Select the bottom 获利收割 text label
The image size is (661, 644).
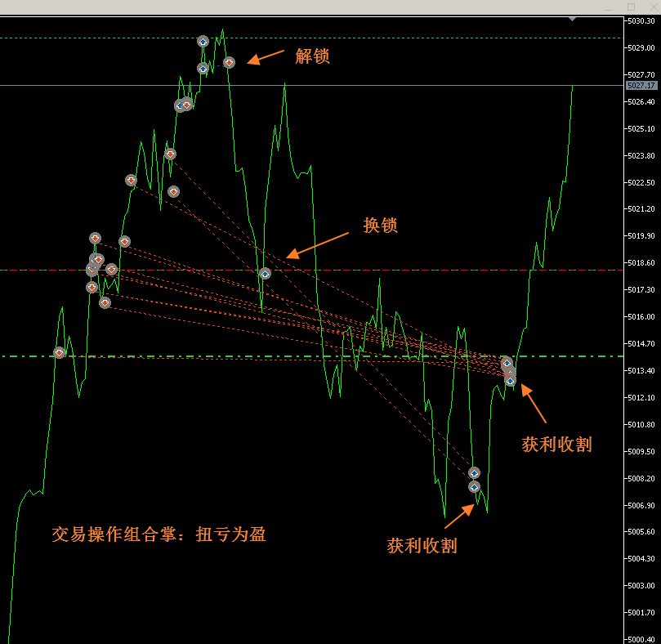point(422,546)
